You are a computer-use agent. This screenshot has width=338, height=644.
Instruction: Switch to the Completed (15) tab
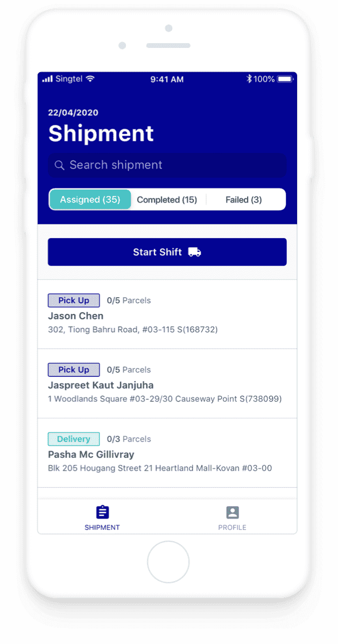coord(167,200)
